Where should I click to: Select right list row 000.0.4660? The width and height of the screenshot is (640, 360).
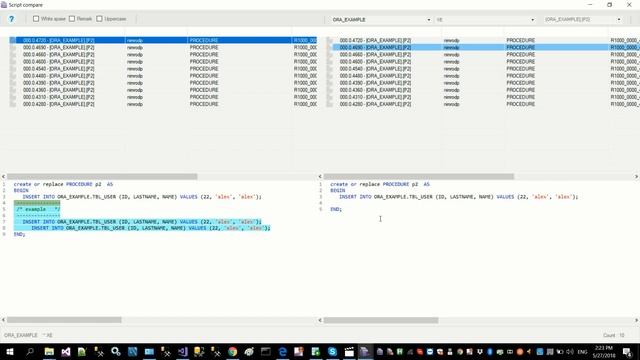coord(483,54)
